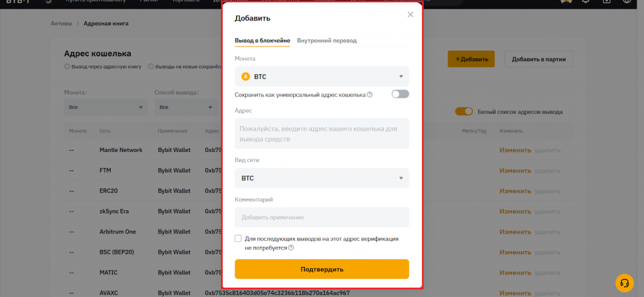Toggle Белый список адресов вывода switch

(x=464, y=112)
